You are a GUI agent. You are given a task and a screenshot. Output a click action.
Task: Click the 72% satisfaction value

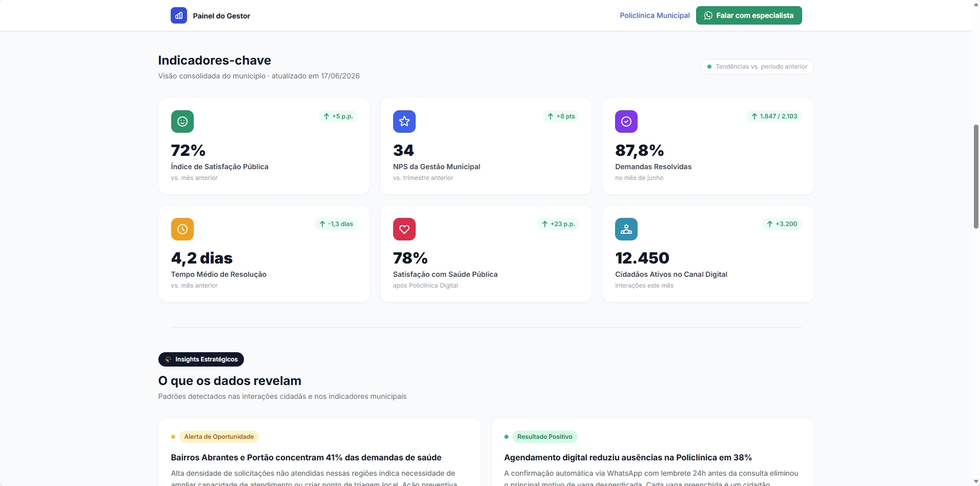point(188,150)
